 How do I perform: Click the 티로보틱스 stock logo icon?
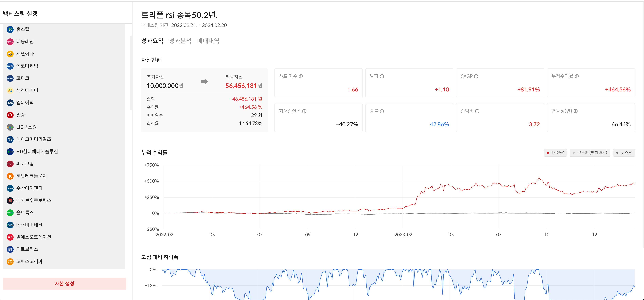(x=10, y=249)
